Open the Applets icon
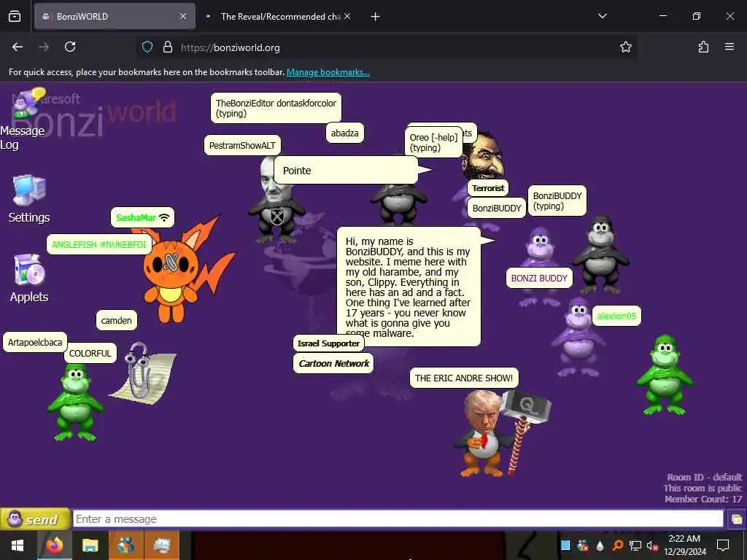Image resolution: width=747 pixels, height=560 pixels. [x=29, y=278]
